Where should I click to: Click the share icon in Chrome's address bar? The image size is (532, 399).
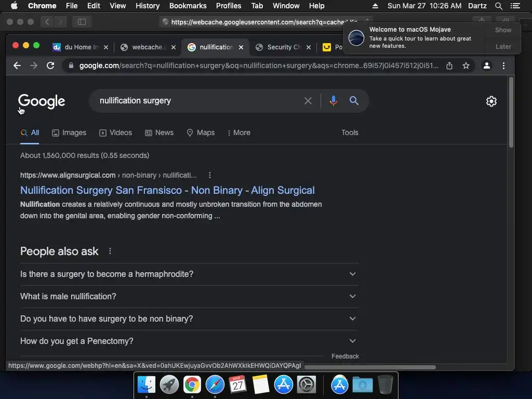point(449,65)
